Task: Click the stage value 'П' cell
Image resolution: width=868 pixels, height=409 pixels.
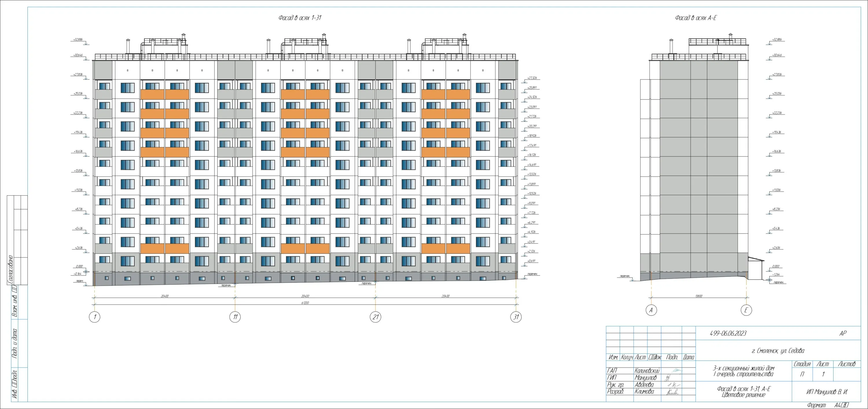Action: click(802, 374)
